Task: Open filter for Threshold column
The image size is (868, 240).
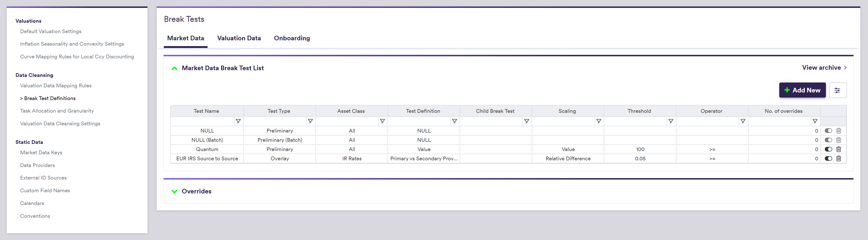Action: point(671,121)
